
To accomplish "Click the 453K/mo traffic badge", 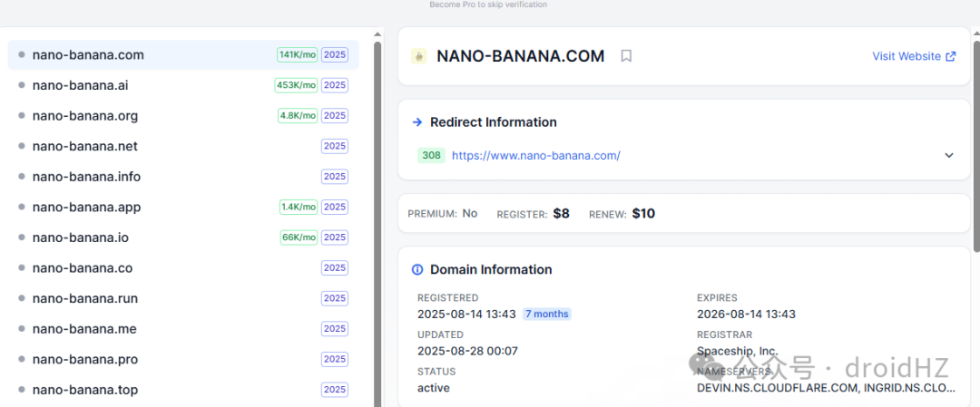I will click(x=296, y=85).
